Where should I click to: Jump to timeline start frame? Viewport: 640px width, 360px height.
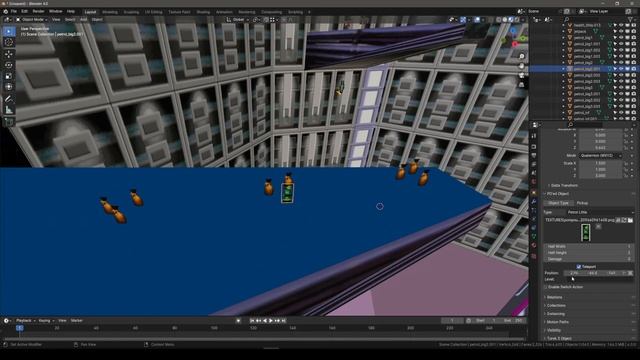(252, 321)
